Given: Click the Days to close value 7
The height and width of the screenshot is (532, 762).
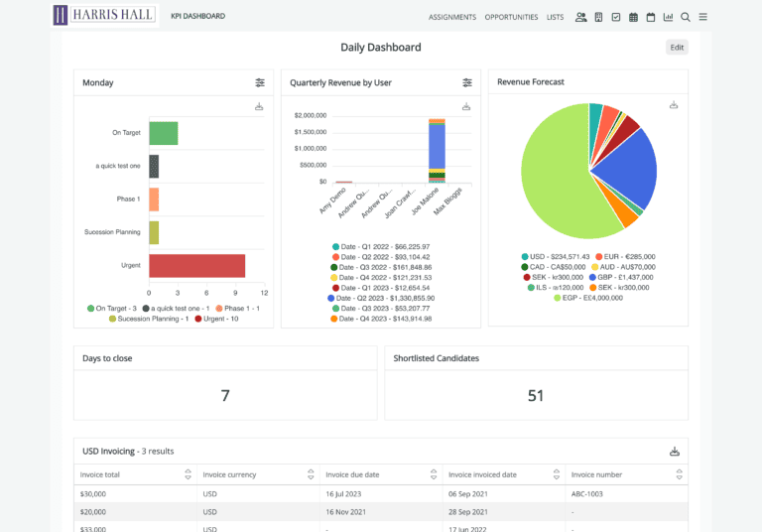Looking at the screenshot, I should [225, 396].
